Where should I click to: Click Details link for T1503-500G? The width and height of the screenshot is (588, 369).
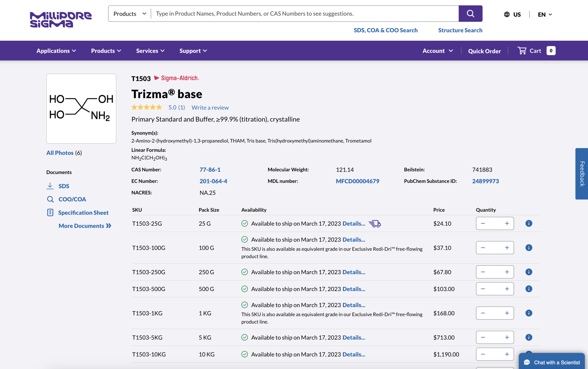click(354, 289)
